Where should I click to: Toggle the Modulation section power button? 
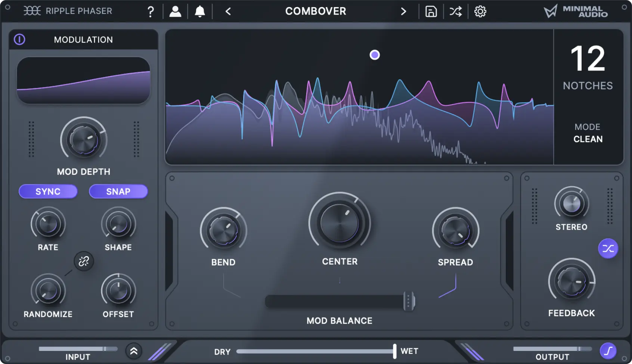[x=20, y=40]
